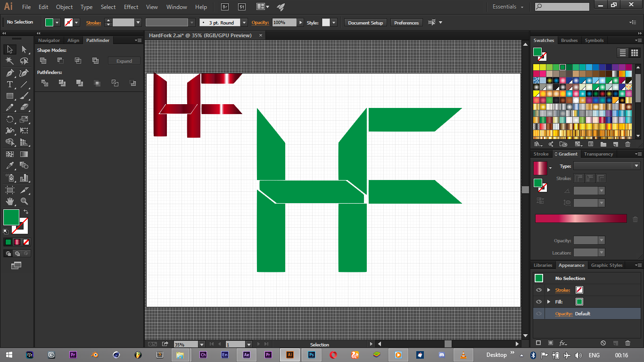The height and width of the screenshot is (362, 644).
Task: Click Expand button in Pathfinder panel
Action: click(x=124, y=61)
